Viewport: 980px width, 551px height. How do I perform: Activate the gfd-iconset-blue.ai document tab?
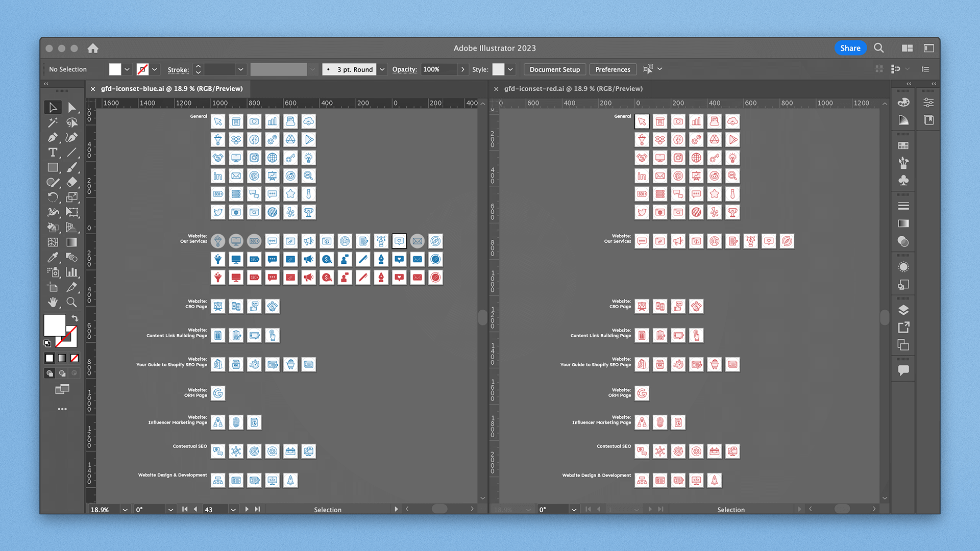click(171, 89)
